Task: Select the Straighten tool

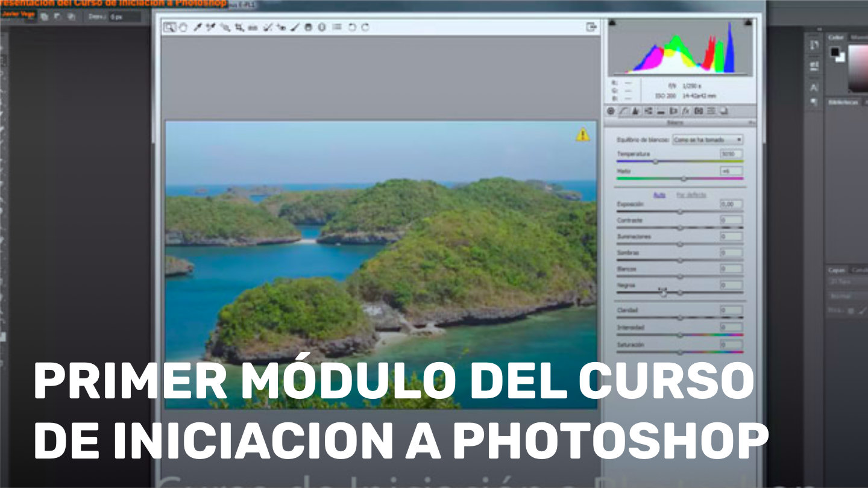Action: tap(253, 28)
